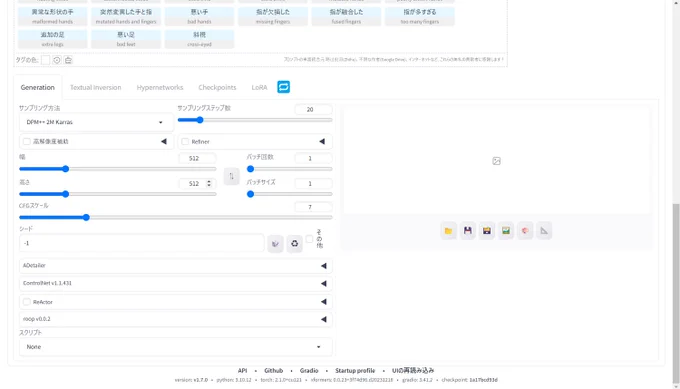The width and height of the screenshot is (680, 389).
Task: Click the バッチサイズ value field
Action: 313,183
